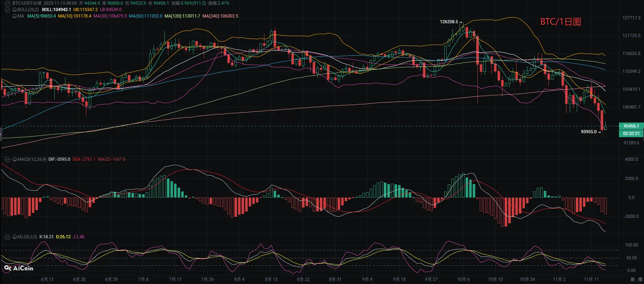The width and height of the screenshot is (644, 284).
Task: Click the 11月 11 date on time axis
Action: click(591, 279)
